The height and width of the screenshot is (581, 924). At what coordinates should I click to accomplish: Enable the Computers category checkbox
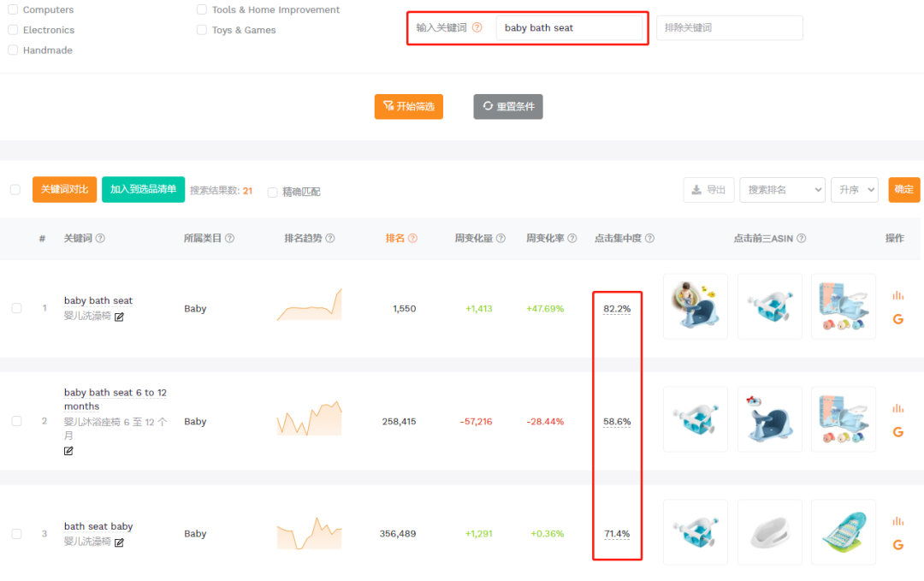(x=13, y=9)
